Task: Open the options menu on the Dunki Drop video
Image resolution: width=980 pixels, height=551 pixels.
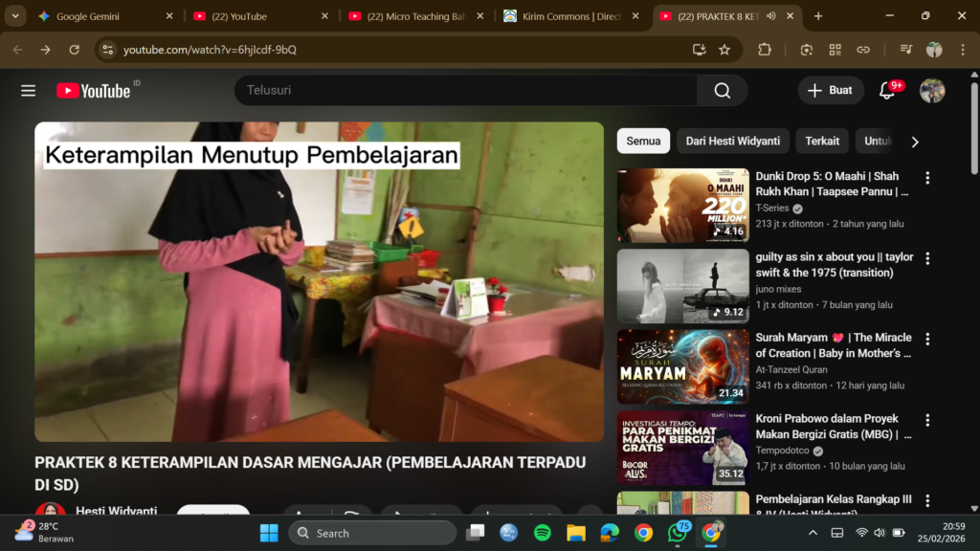Action: coord(926,179)
